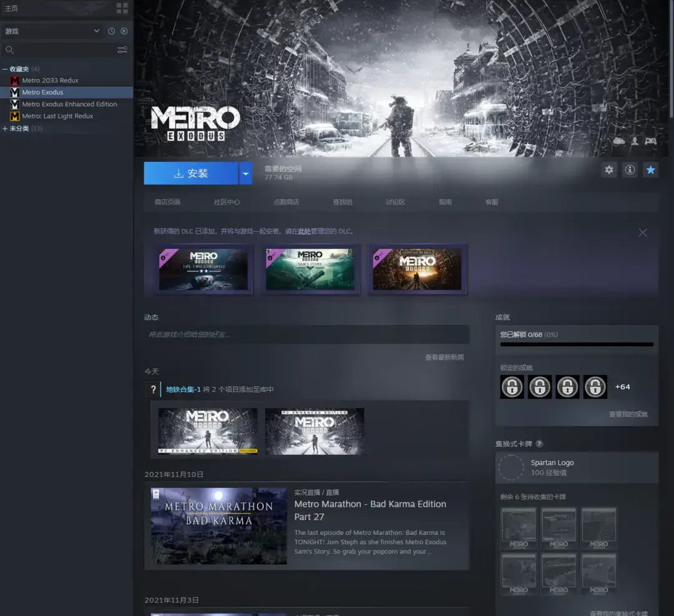Open advanced filter options beside search
674x616 pixels.
(122, 50)
